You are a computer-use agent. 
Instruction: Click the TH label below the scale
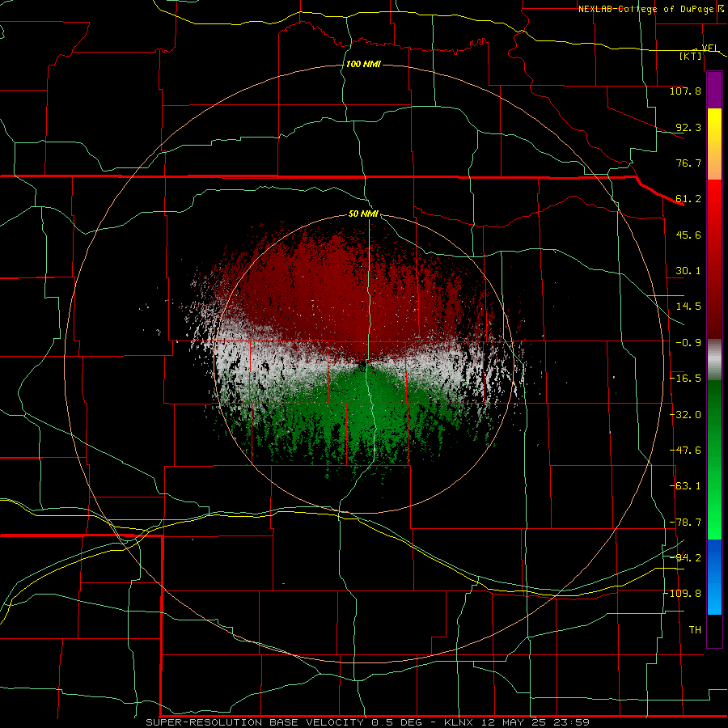[695, 630]
